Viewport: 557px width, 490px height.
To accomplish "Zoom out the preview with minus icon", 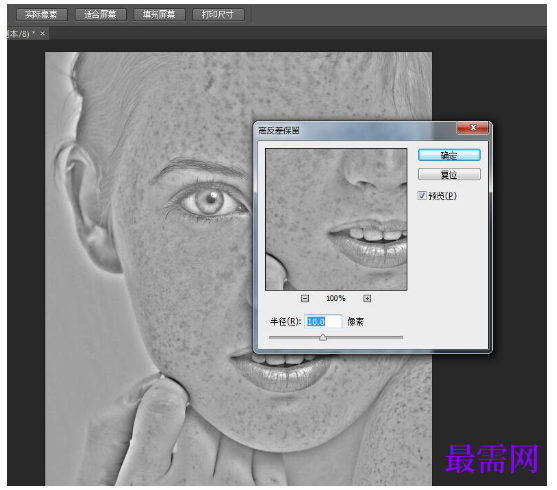I will [305, 298].
